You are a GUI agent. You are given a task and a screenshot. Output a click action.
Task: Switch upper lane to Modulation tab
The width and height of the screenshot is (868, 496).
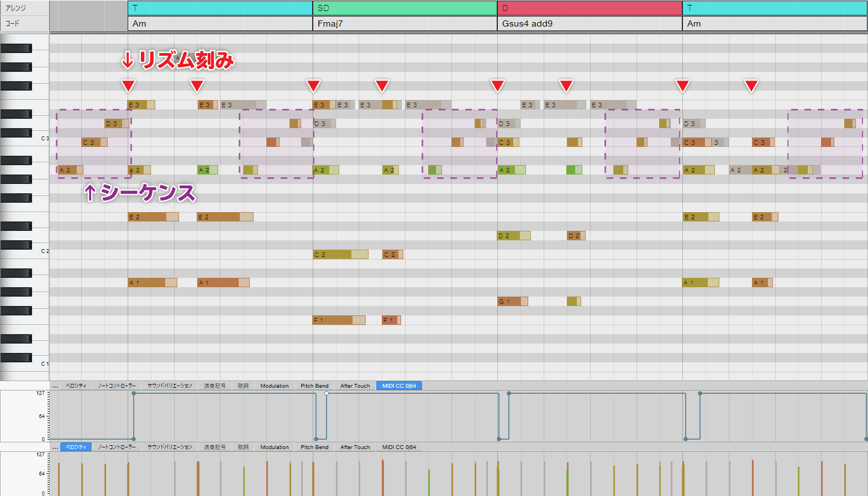[x=275, y=386]
